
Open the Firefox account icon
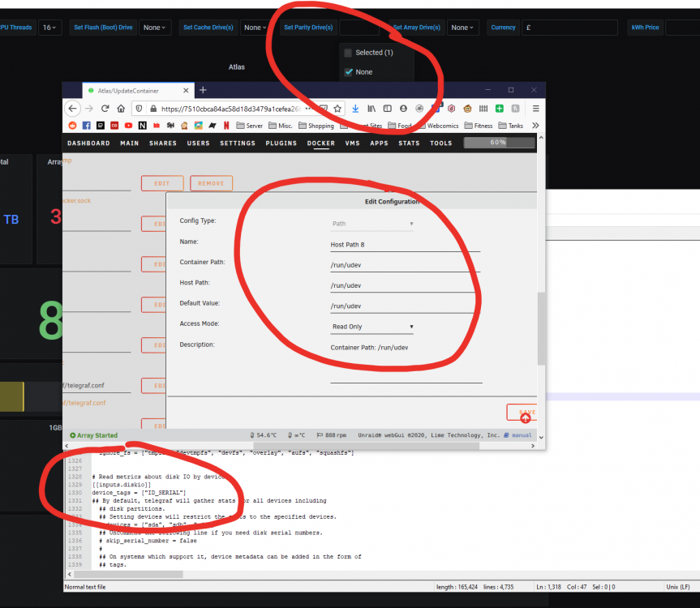(x=404, y=109)
